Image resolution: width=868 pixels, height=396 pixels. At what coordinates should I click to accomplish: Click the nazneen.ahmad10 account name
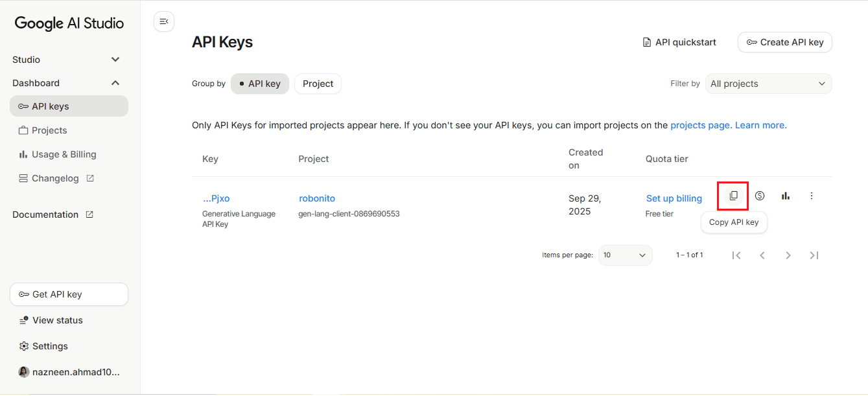pos(76,372)
